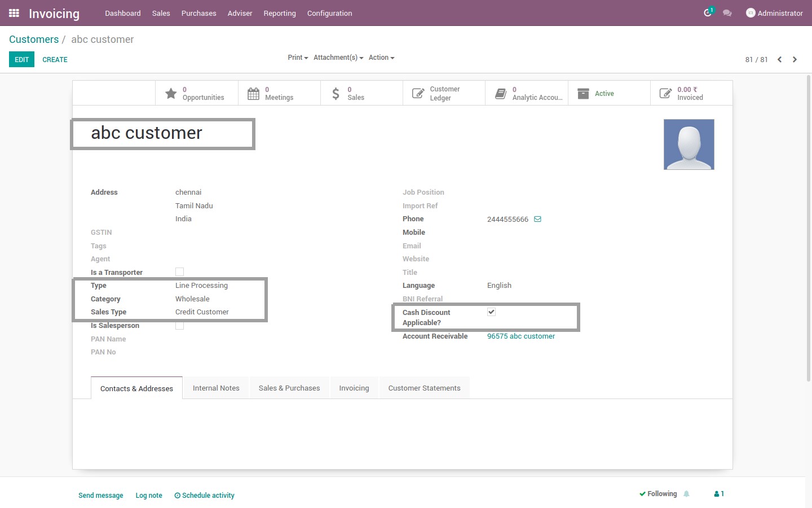Open the 96575 abc customer account link

(520, 336)
